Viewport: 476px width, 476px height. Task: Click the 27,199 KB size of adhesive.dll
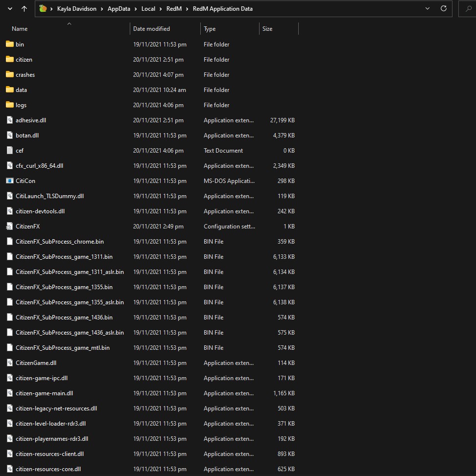283,120
